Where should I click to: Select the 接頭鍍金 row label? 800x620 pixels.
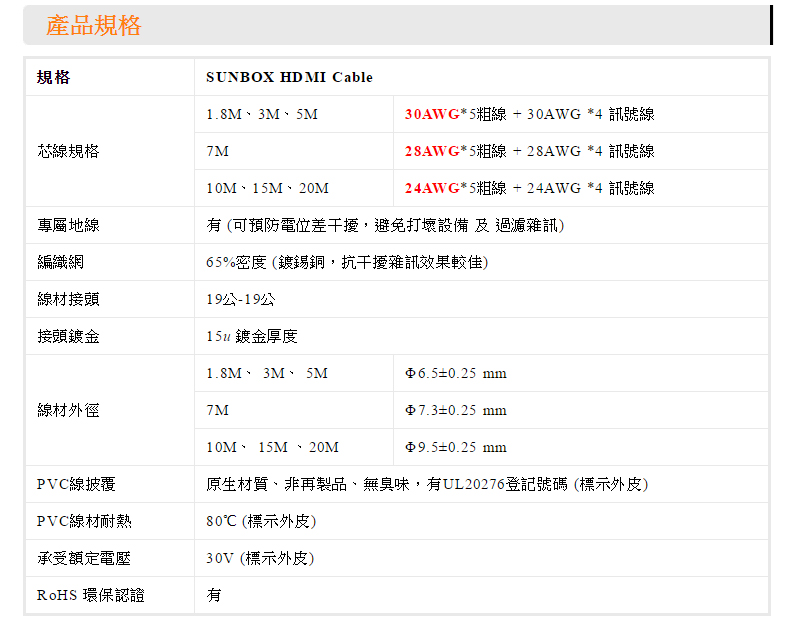pos(68,336)
